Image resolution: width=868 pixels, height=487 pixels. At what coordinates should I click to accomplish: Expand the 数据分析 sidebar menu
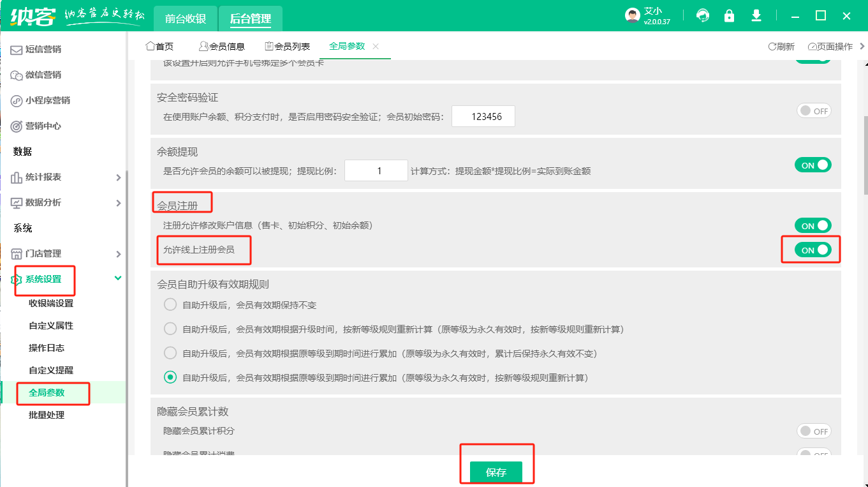[x=64, y=202]
